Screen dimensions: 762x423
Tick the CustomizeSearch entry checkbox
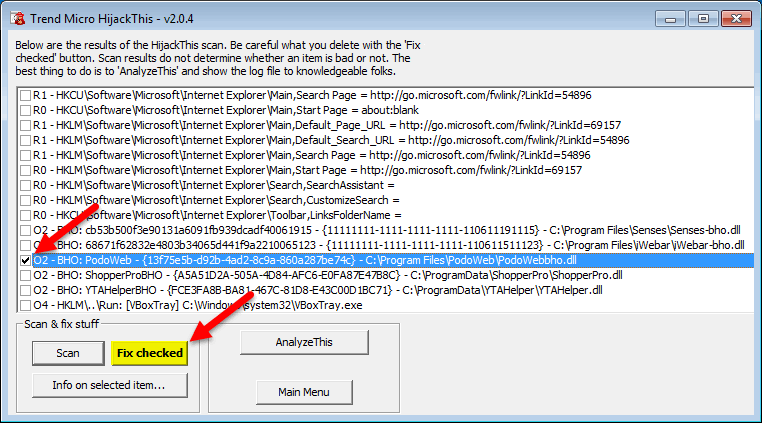[25, 201]
